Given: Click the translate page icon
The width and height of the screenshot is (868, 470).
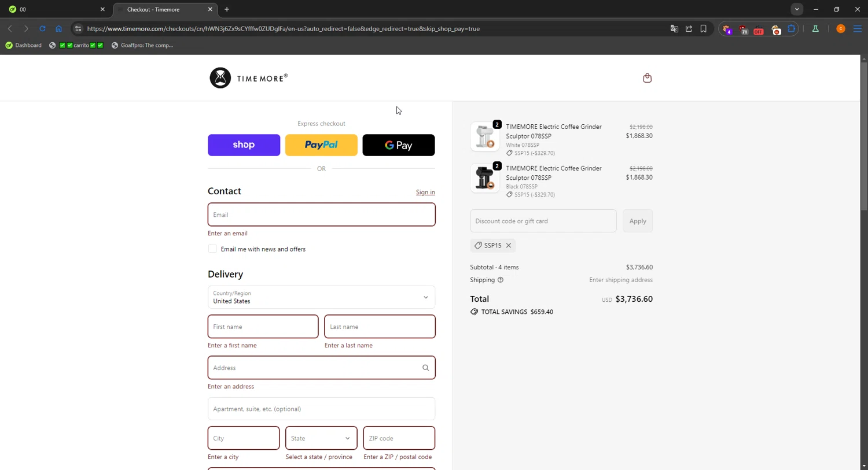Looking at the screenshot, I should coord(674,28).
